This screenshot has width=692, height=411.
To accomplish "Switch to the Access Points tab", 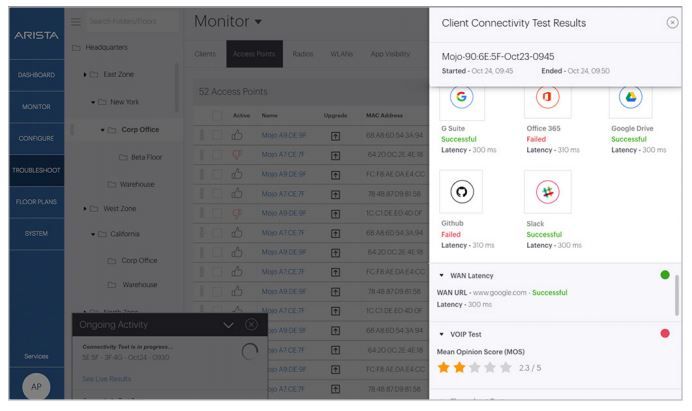I will click(x=254, y=54).
